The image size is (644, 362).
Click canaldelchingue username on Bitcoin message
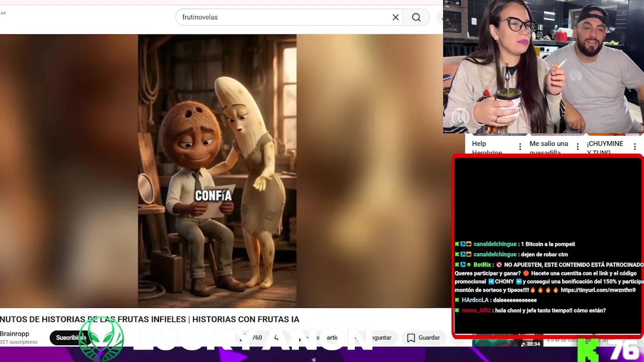point(495,244)
